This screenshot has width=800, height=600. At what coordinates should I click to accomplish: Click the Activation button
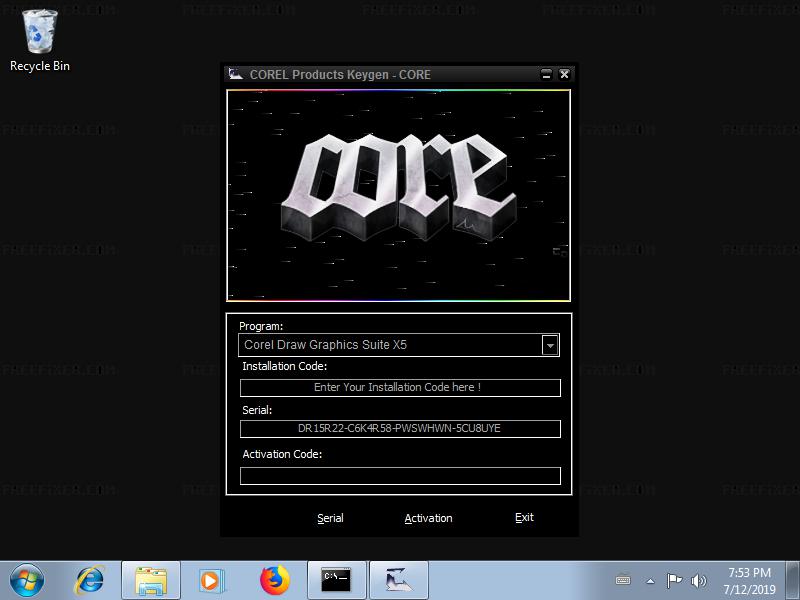tap(428, 518)
